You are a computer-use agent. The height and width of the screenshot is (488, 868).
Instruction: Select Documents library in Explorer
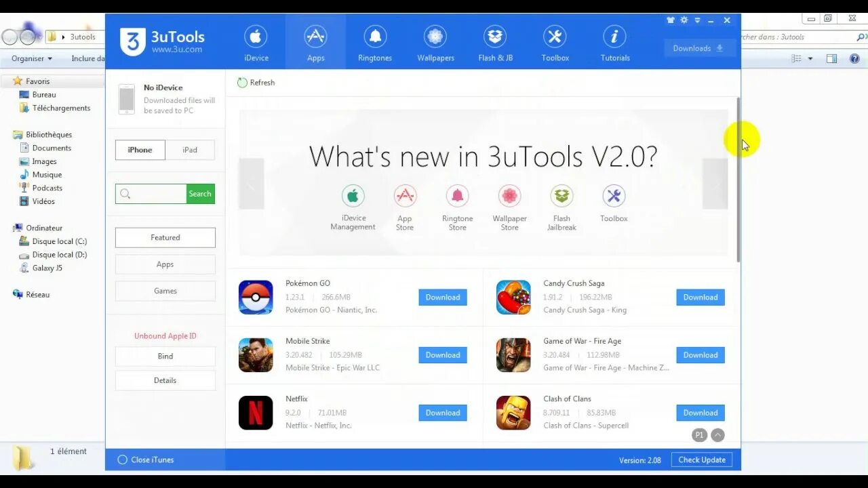click(x=45, y=148)
